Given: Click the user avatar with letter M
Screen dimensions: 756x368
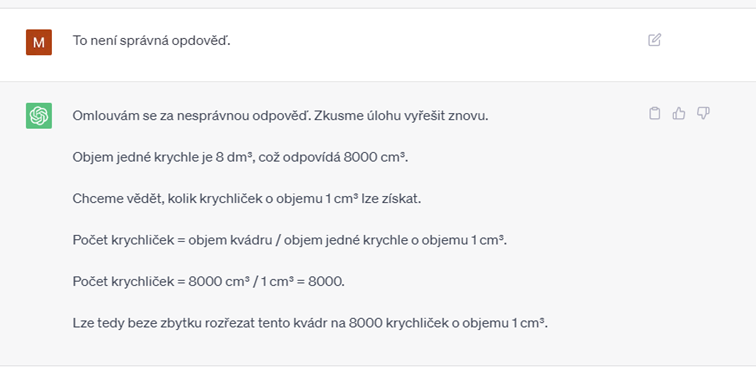Looking at the screenshot, I should tap(39, 42).
